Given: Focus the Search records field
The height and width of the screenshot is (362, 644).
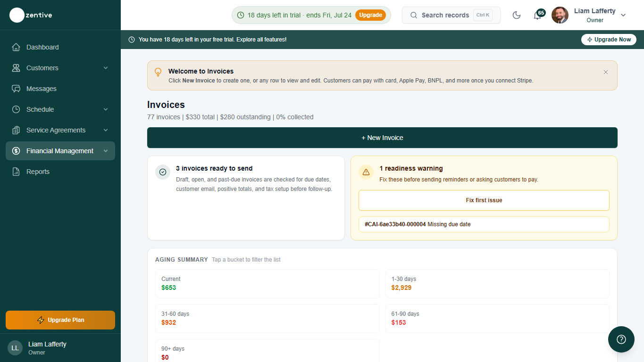Looking at the screenshot, I should point(451,15).
